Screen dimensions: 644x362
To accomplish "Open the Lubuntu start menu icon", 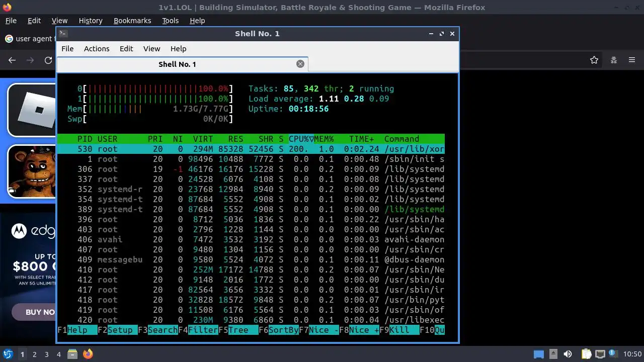I will click(x=8, y=354).
